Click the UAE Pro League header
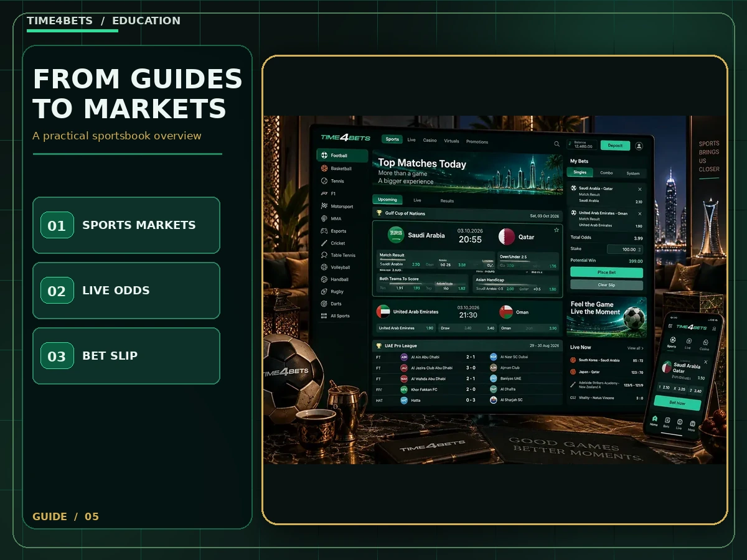 pyautogui.click(x=467, y=345)
